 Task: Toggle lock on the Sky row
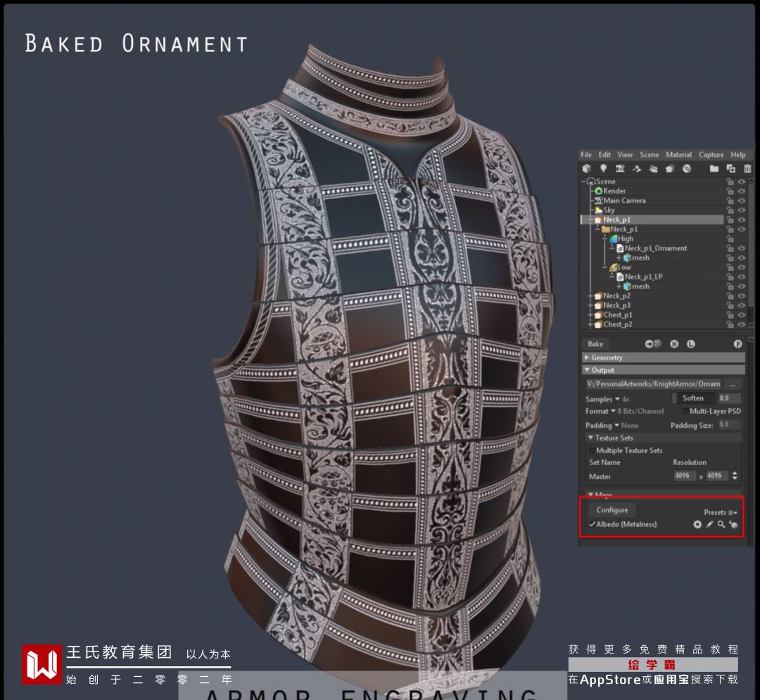(730, 210)
